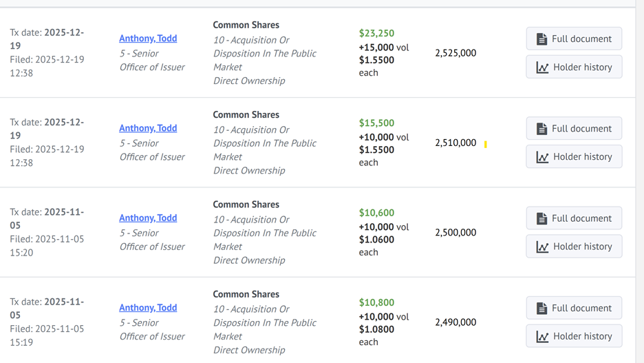Open Anthony, Todd link in the $23,250 transaction
Screen dimensions: 644x363
point(148,39)
